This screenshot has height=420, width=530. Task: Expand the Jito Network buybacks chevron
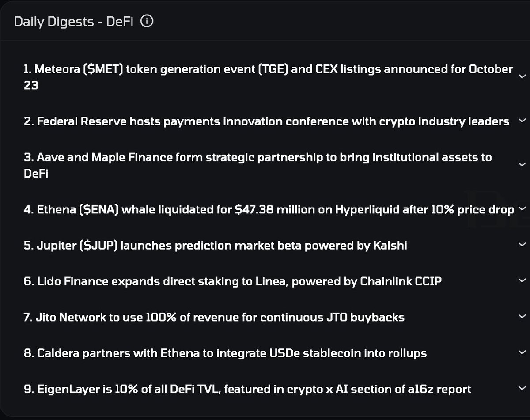(522, 317)
